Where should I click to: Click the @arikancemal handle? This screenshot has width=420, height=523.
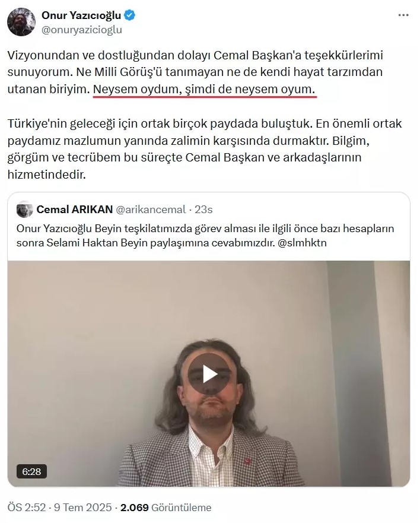[x=151, y=210]
